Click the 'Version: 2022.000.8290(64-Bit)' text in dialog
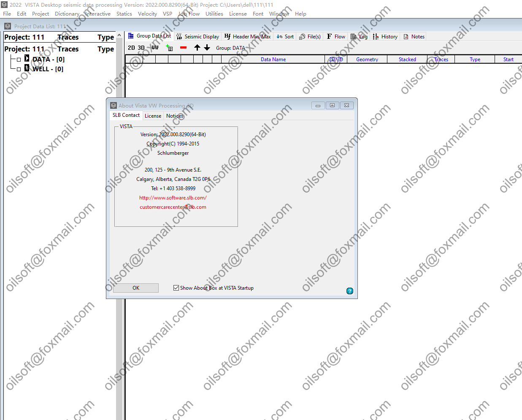The image size is (522, 420). tap(173, 135)
